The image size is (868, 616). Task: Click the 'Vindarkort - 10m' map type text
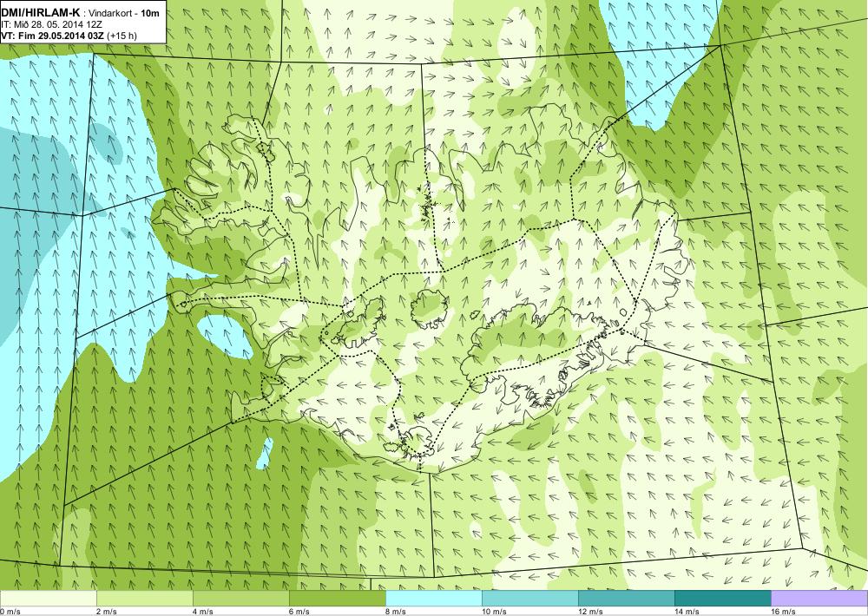(x=125, y=12)
